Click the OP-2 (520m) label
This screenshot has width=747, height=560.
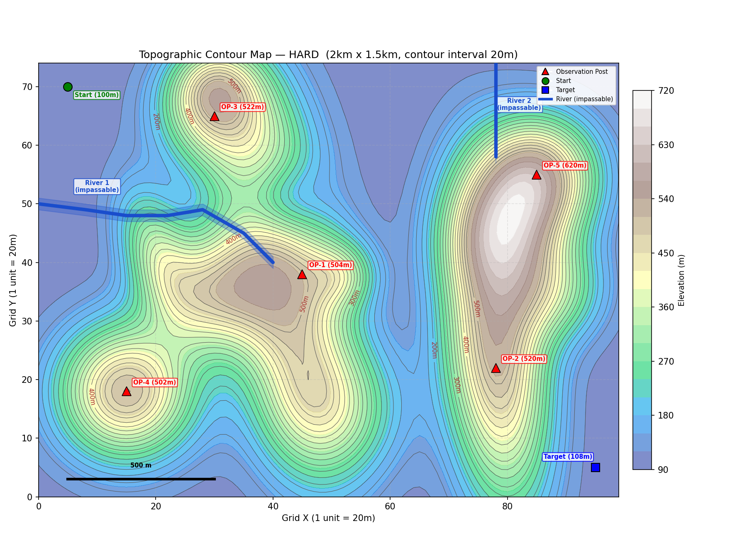[524, 359]
